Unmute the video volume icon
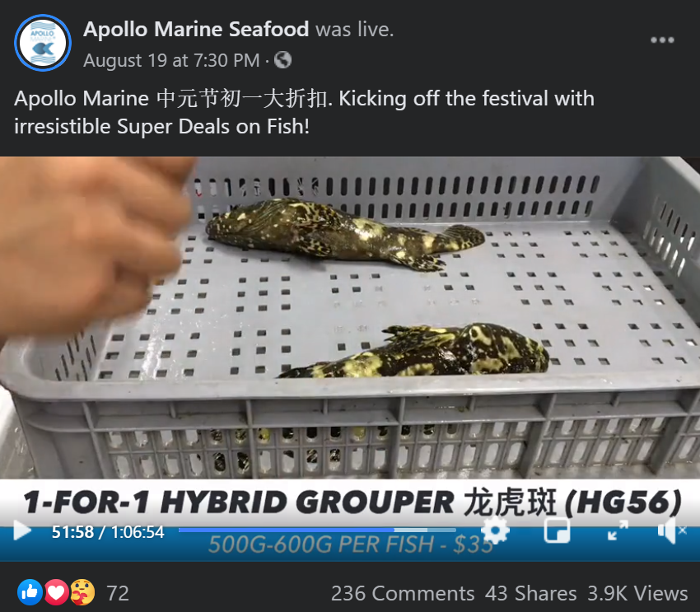Viewport: 700px width, 612px height. click(672, 530)
